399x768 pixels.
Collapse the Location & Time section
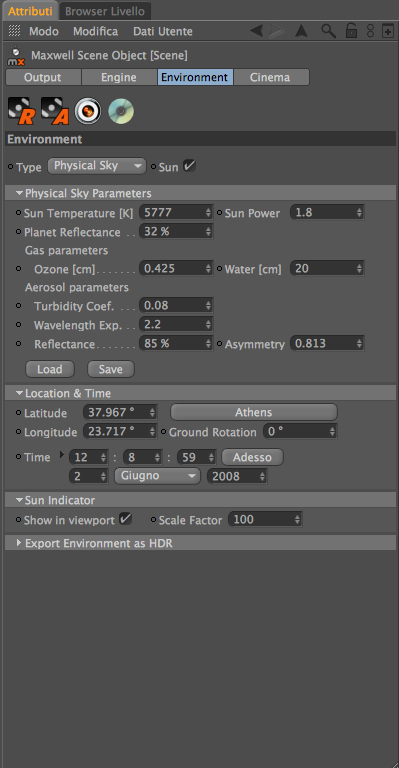(20, 393)
